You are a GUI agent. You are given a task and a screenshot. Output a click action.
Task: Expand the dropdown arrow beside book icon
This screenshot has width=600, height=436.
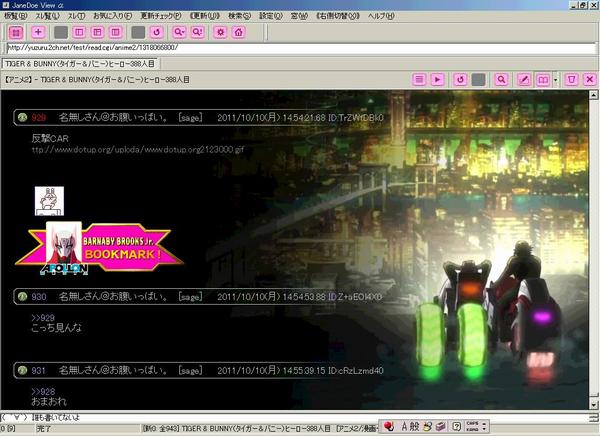click(x=555, y=80)
